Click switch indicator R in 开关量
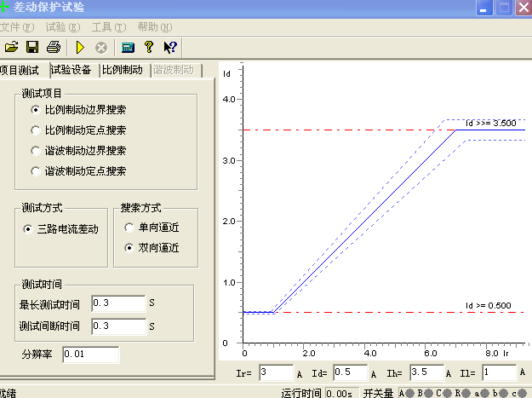This screenshot has height=398, width=532. click(x=466, y=393)
